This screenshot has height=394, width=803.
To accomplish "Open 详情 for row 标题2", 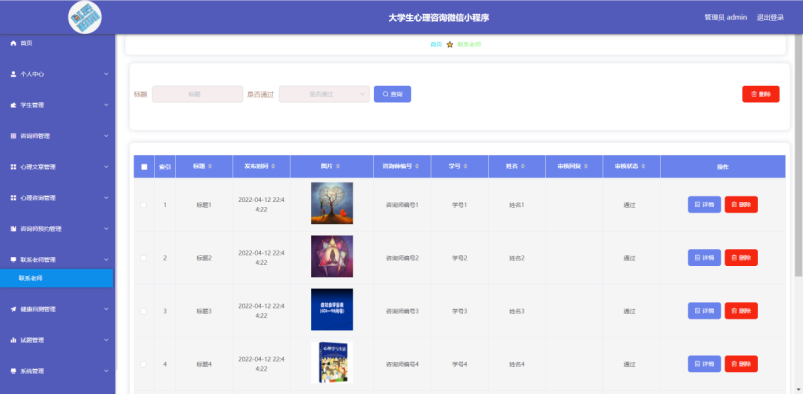I will point(704,258).
